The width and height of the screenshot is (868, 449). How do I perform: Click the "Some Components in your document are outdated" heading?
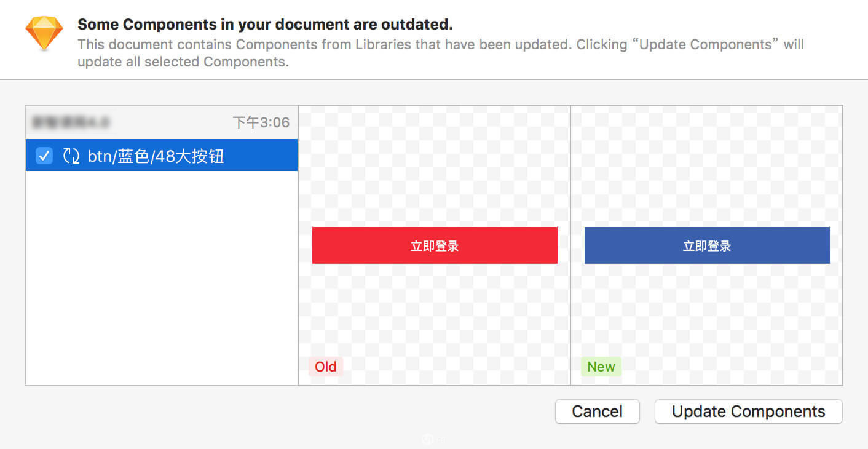coord(265,25)
